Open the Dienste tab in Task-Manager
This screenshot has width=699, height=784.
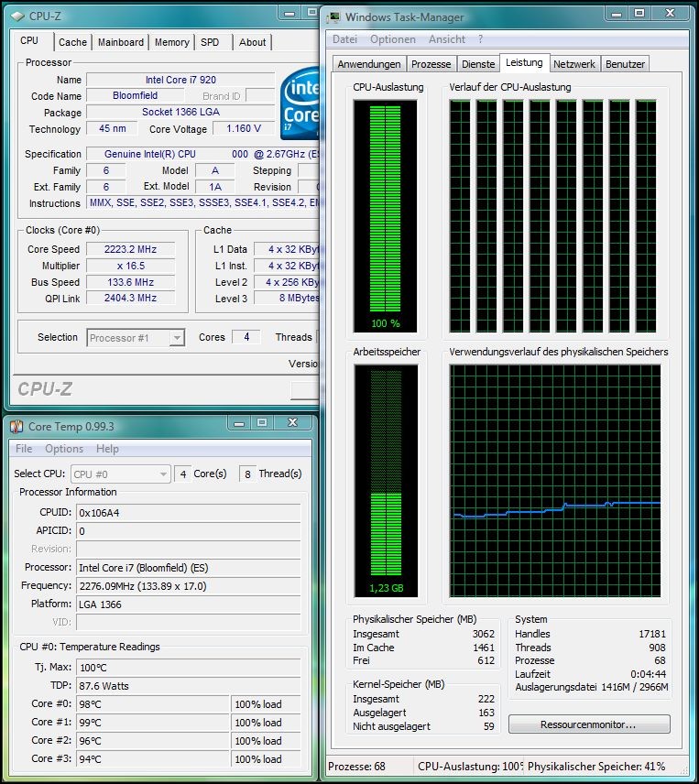point(478,64)
